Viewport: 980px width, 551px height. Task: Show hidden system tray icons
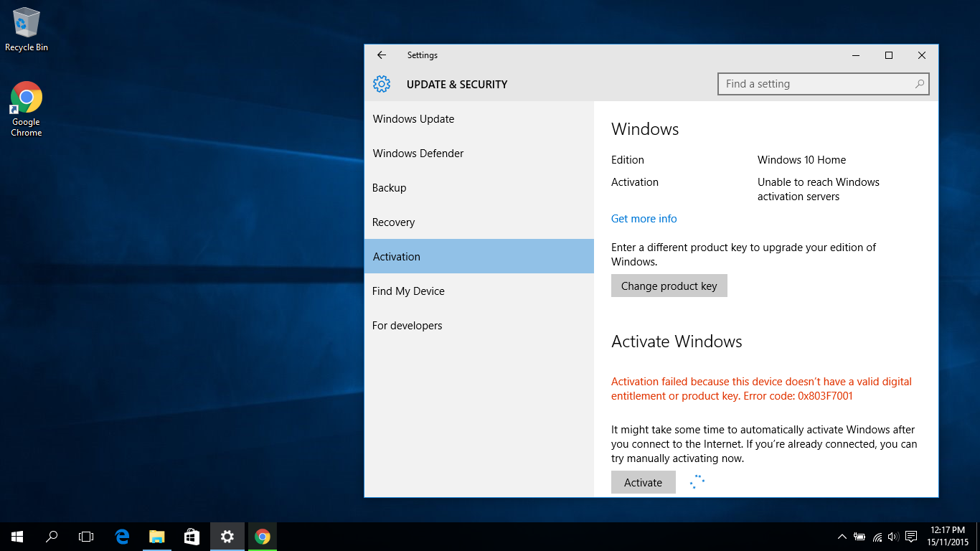tap(842, 537)
